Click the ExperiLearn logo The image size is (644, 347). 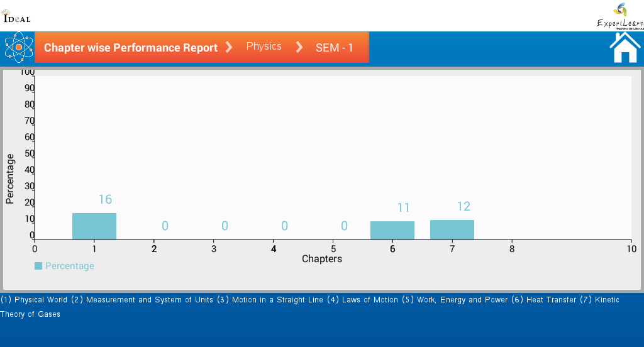coord(621,16)
